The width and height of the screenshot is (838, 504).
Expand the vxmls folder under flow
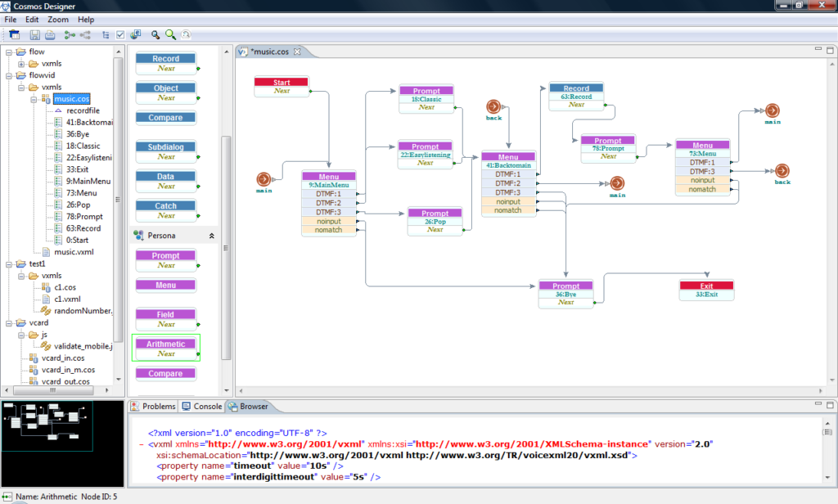[x=21, y=64]
